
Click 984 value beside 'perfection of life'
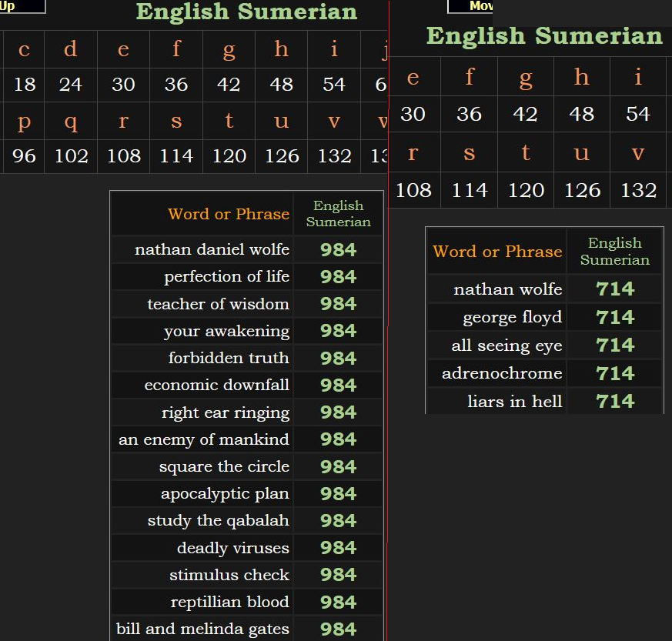[x=339, y=277]
